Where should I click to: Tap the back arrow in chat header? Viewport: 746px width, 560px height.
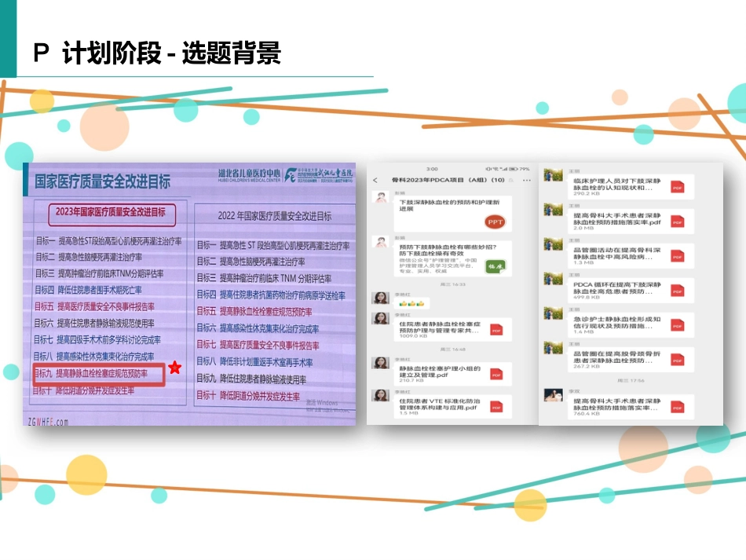coord(375,181)
